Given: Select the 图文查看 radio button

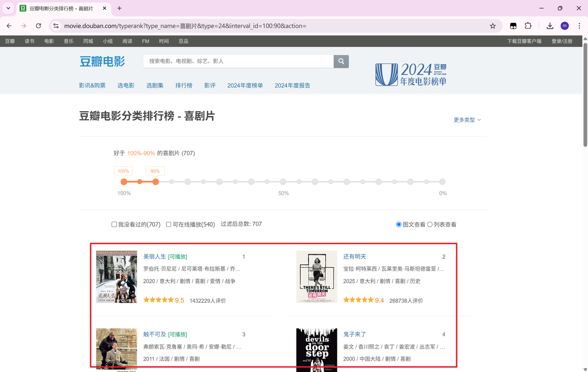Looking at the screenshot, I should tap(399, 225).
